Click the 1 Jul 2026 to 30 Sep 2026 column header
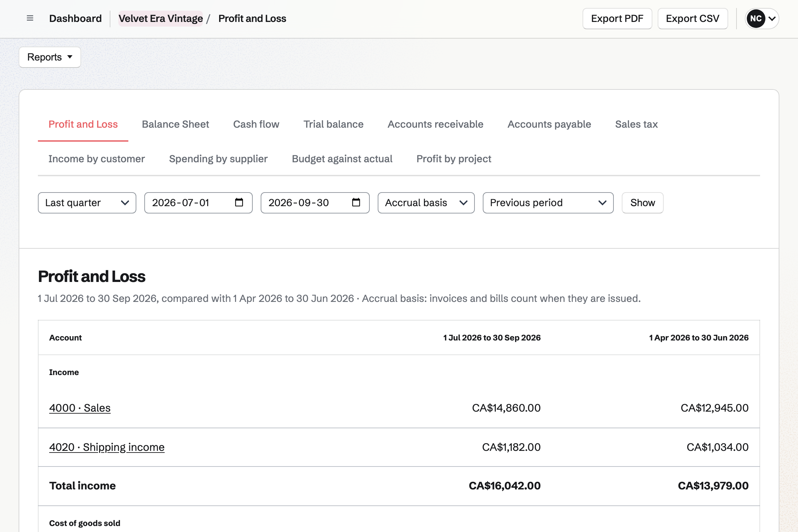798x532 pixels. click(492, 337)
